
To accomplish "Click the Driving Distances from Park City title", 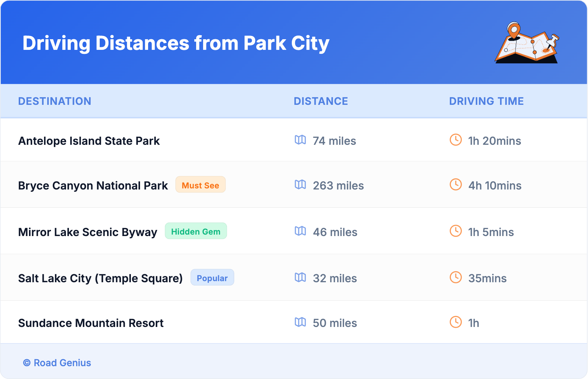I will (176, 43).
